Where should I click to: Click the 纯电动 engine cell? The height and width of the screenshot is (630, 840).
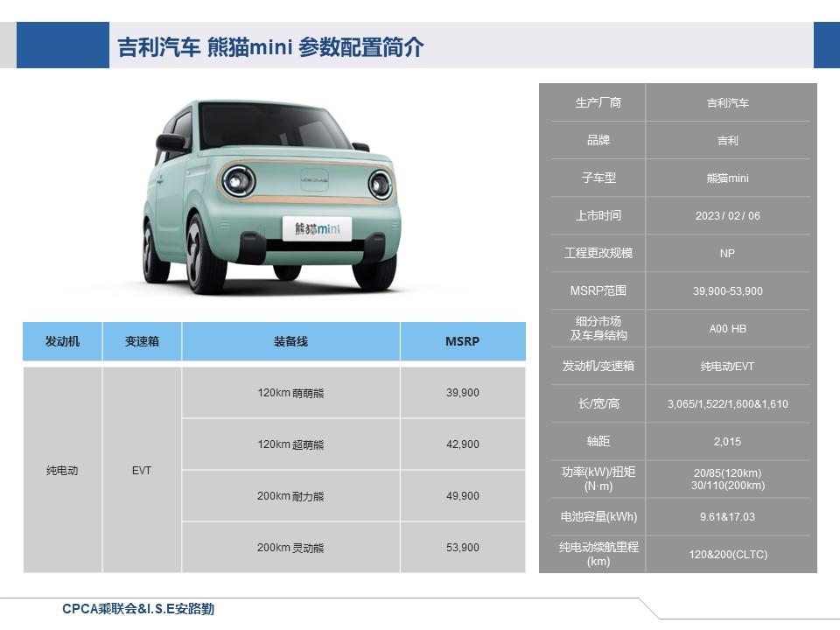(x=62, y=471)
